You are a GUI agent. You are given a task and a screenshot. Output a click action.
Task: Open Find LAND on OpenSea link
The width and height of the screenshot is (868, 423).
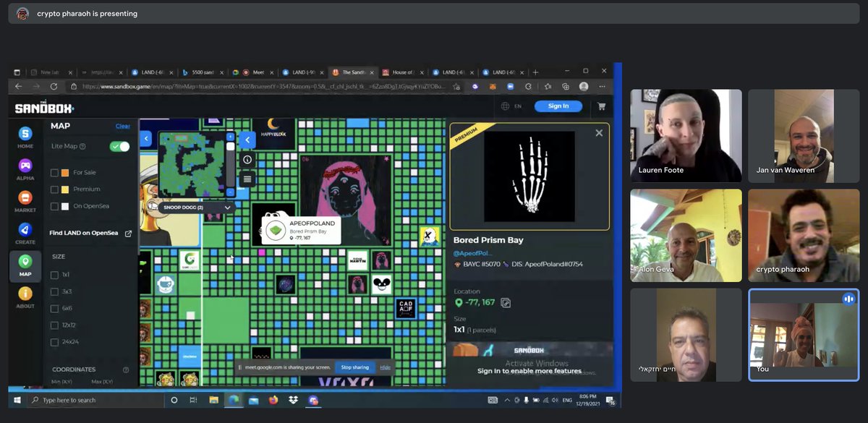click(x=90, y=234)
